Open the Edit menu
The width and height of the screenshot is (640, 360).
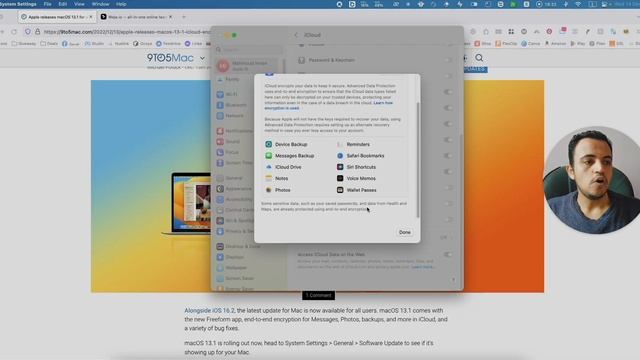62,4
